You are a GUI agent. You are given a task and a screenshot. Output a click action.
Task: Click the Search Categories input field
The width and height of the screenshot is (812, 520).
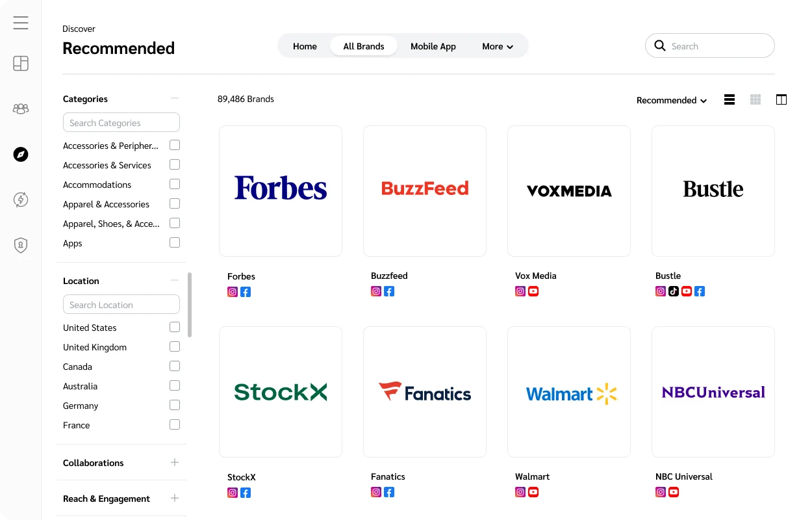pyautogui.click(x=121, y=122)
